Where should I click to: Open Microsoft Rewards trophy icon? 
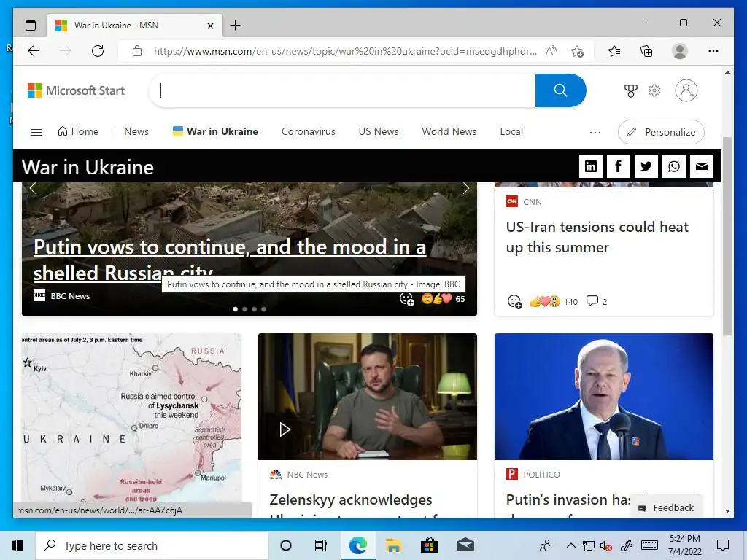[x=631, y=90]
